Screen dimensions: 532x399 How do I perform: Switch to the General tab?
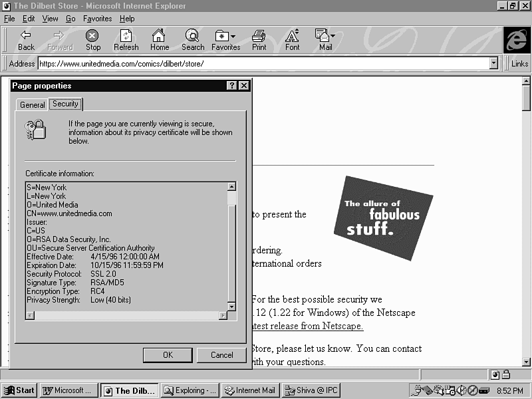(32, 105)
